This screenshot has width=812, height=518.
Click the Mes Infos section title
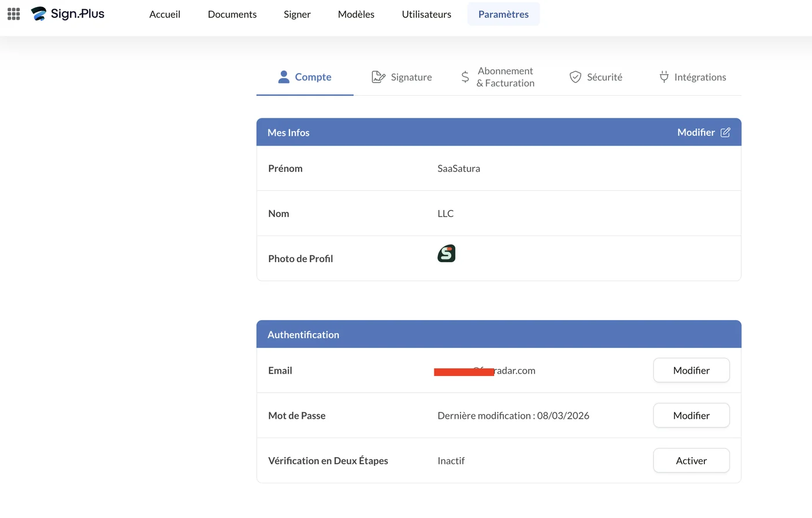pos(288,132)
